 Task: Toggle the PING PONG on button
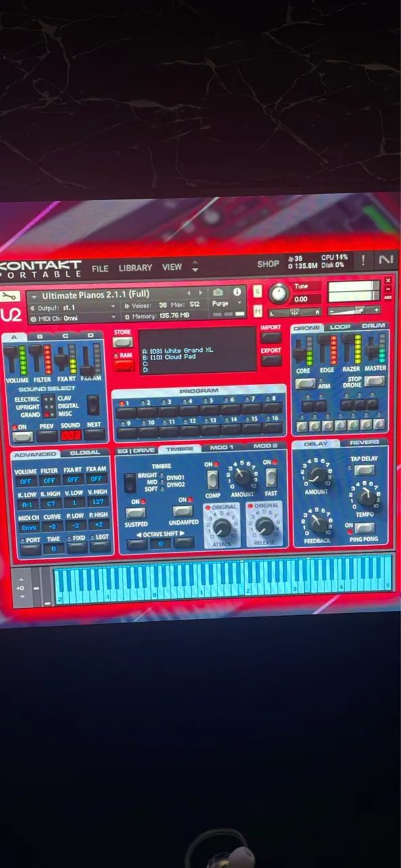365,528
